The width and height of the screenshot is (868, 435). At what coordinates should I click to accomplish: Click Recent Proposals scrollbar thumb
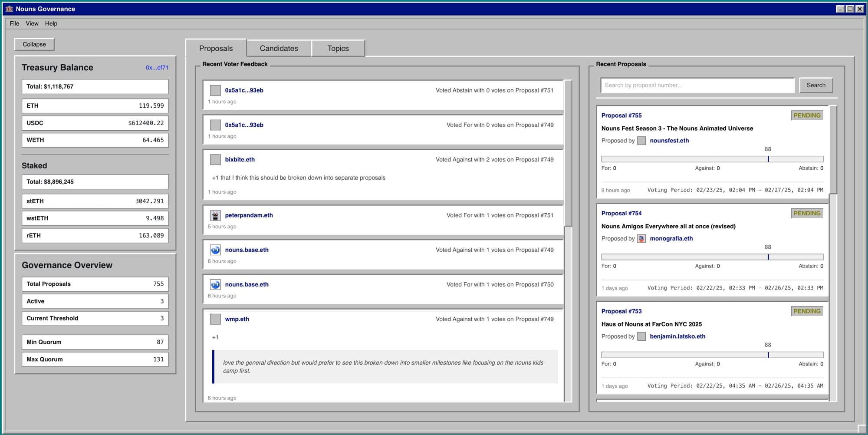coord(833,150)
